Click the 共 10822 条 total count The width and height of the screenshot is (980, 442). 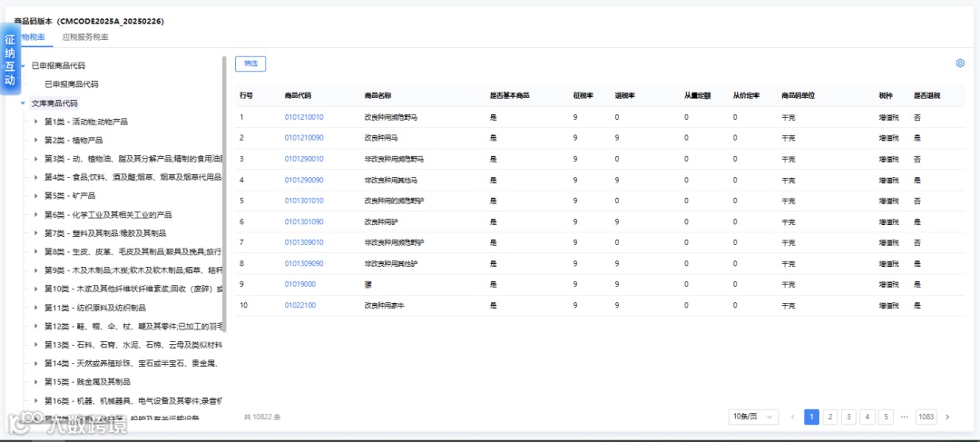pyautogui.click(x=262, y=417)
